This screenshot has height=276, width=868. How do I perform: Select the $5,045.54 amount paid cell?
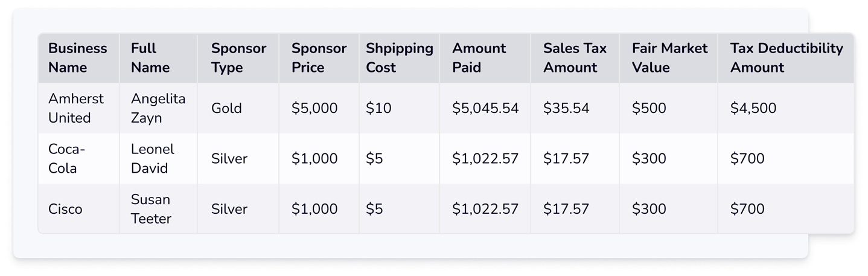click(x=485, y=108)
